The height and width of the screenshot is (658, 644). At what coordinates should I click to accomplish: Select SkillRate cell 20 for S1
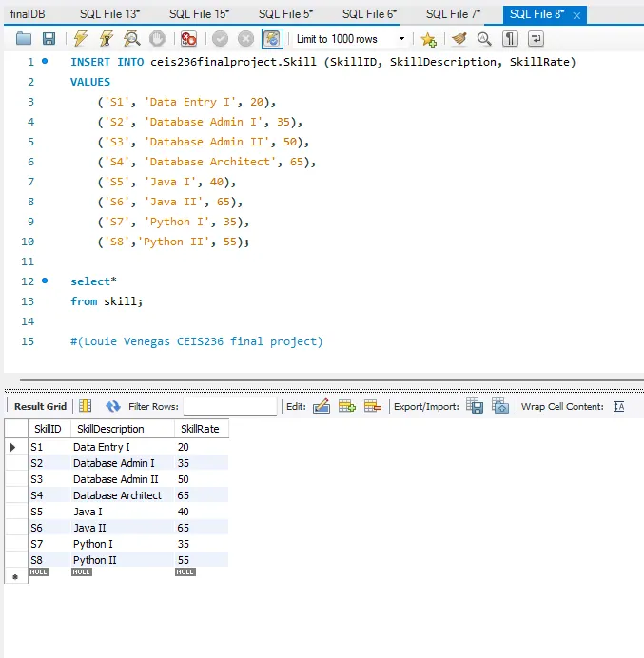click(x=202, y=447)
